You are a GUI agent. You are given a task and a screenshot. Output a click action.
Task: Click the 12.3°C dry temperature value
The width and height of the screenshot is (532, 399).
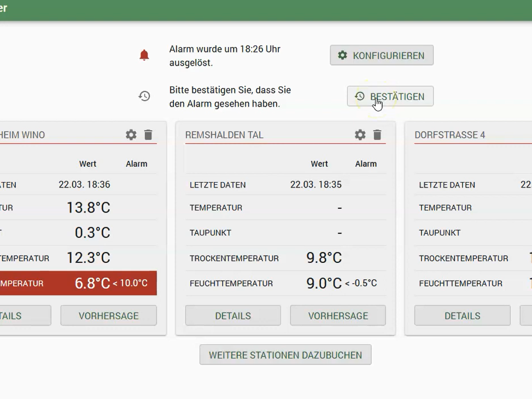[x=88, y=257]
